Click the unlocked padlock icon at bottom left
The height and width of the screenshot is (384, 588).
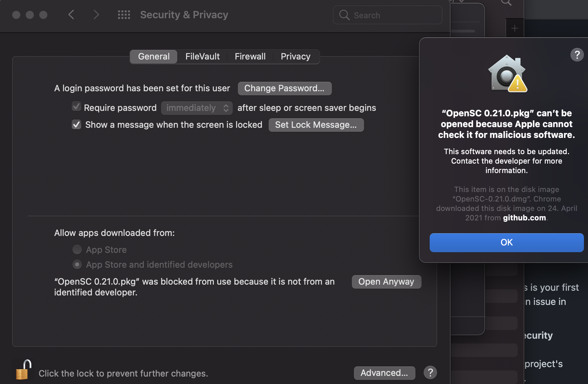(22, 369)
